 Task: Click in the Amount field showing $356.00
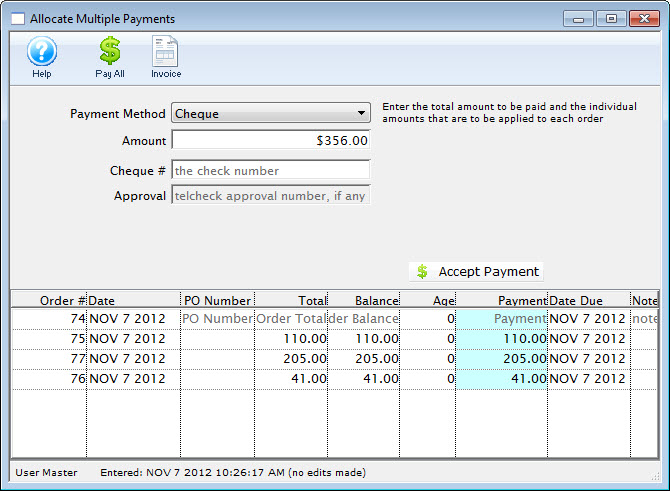coord(271,141)
